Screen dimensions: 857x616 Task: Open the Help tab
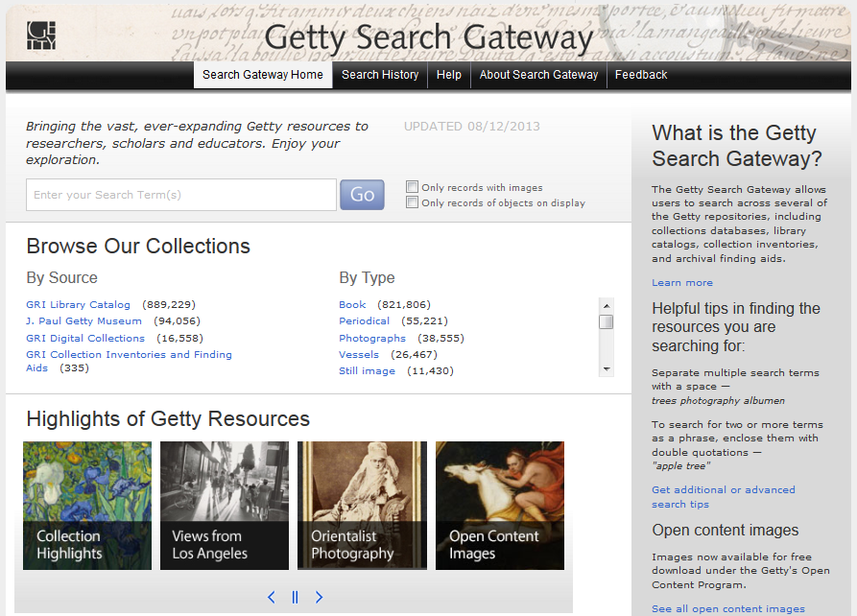point(448,74)
